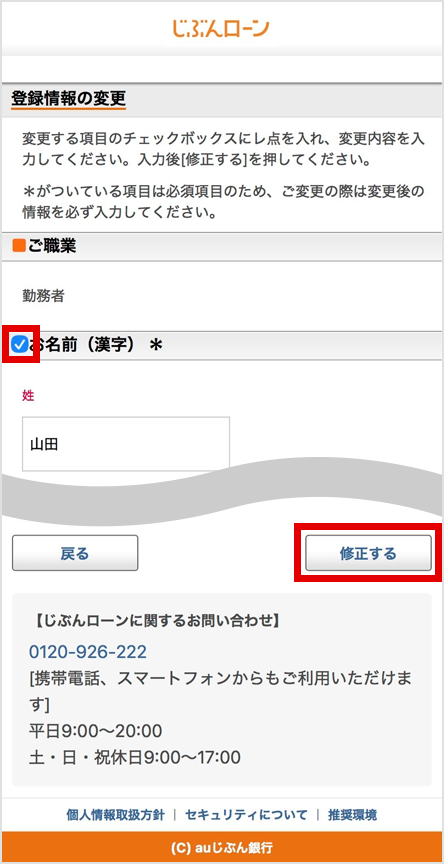
Task: Click the 土・日・祝休日9:00〜17:00 hours text
Action: click(x=134, y=757)
